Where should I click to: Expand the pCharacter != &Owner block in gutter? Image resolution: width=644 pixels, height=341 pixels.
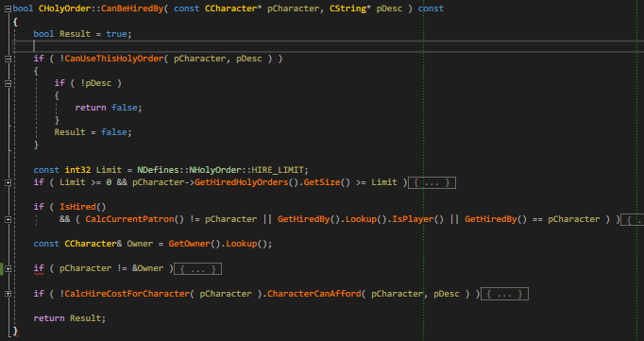(8, 268)
